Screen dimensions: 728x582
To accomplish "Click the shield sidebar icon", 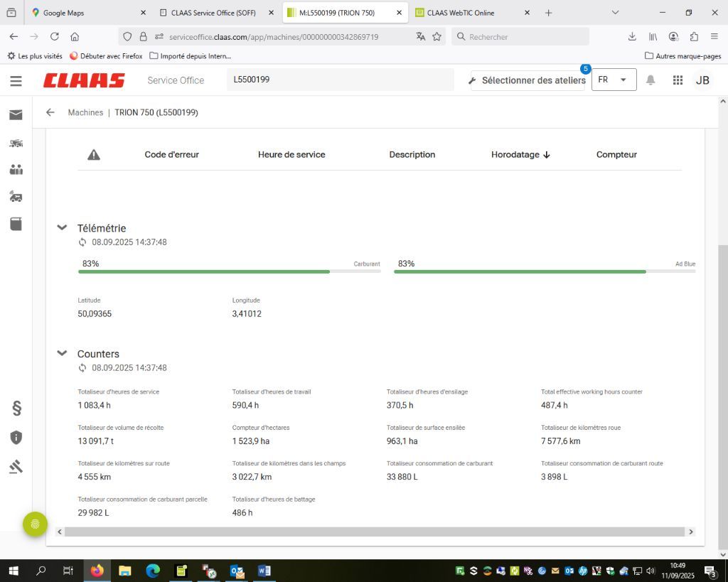I will 16,437.
